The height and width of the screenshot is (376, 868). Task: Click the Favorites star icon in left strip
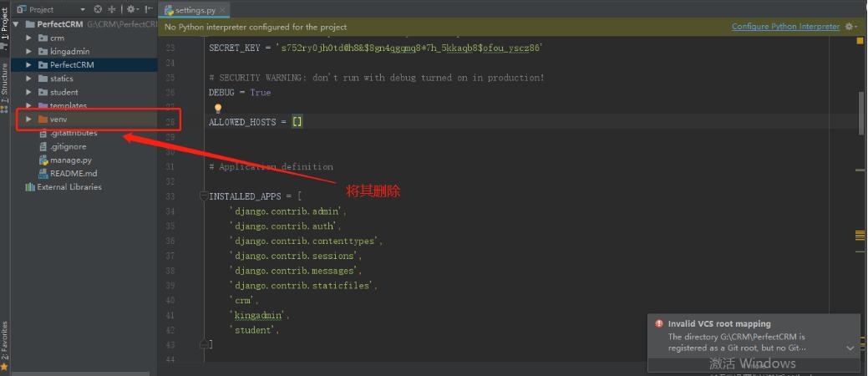click(x=4, y=367)
